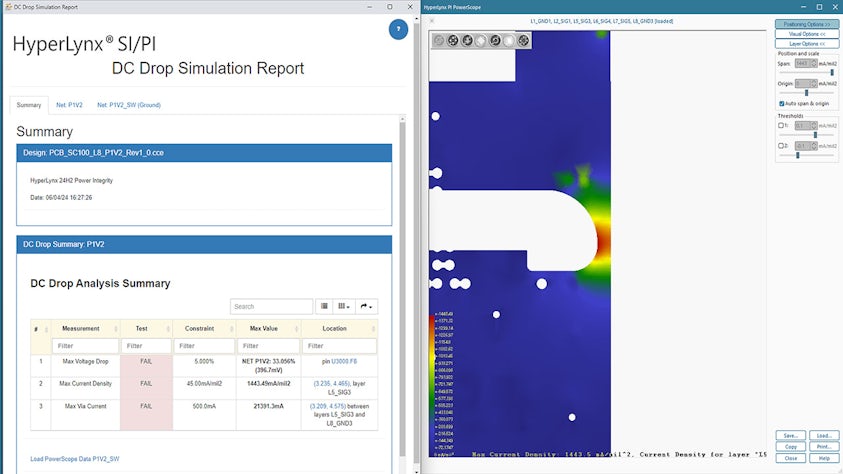Adjust Span value stepper
The height and width of the screenshot is (474, 843).
pos(814,63)
